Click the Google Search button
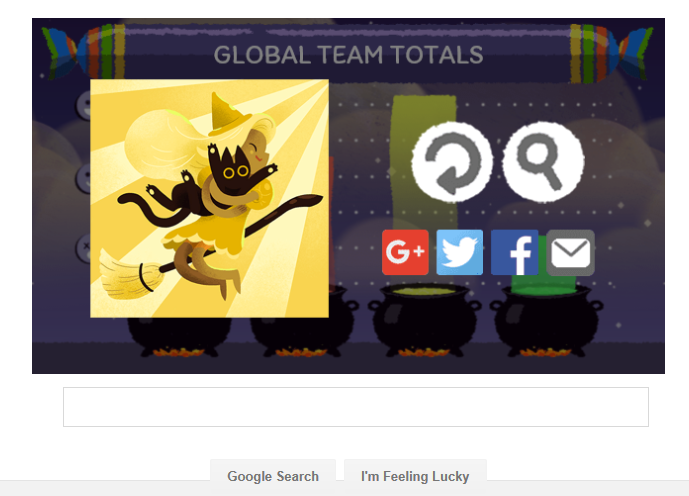 tap(273, 476)
